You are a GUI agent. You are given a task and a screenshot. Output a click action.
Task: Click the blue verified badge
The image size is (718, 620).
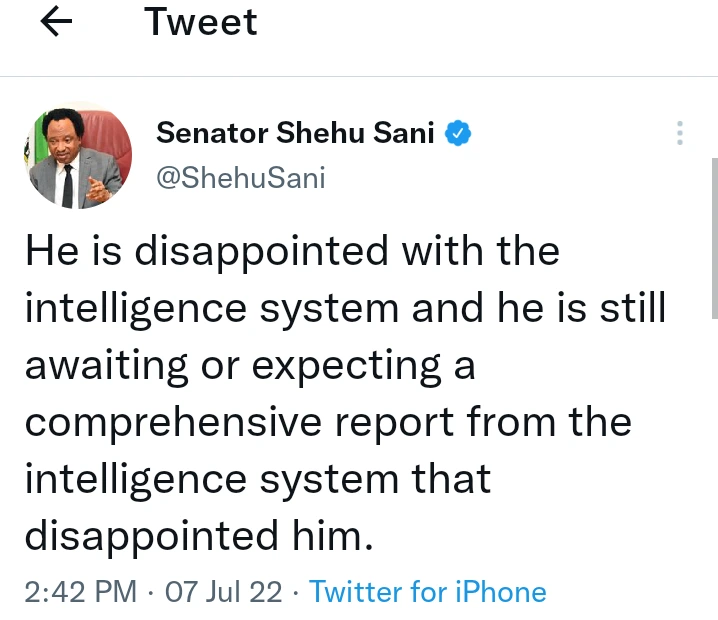pos(458,133)
